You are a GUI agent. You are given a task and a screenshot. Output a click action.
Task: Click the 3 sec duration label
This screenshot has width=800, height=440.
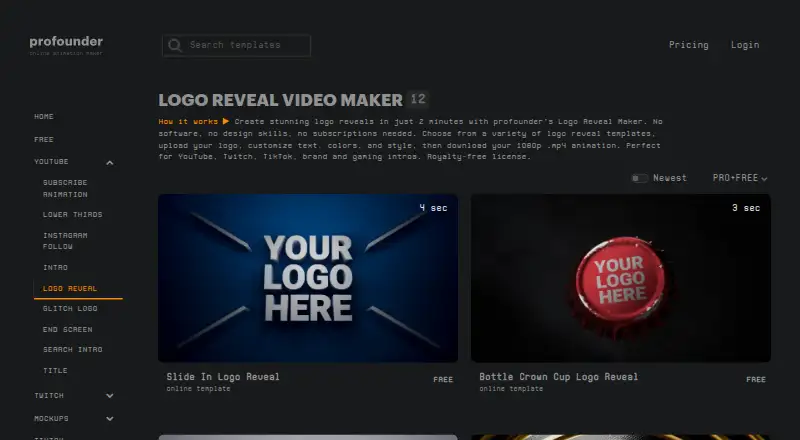[x=746, y=208]
